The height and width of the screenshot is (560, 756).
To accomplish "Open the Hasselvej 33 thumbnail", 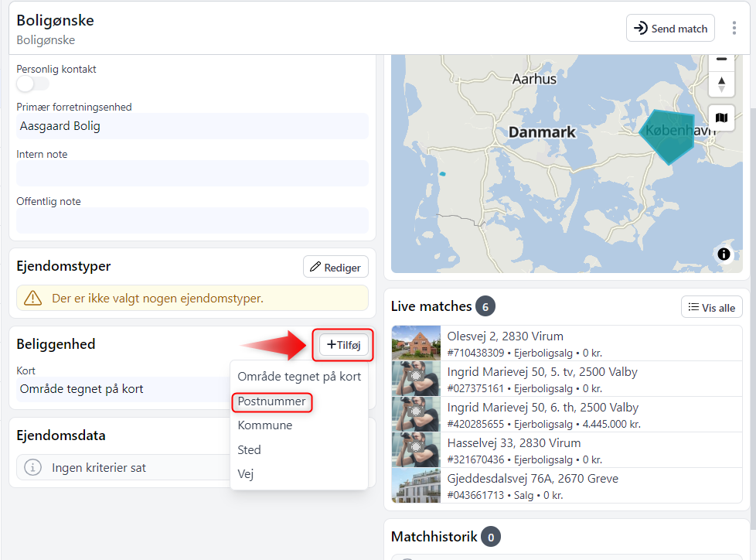I will point(416,450).
